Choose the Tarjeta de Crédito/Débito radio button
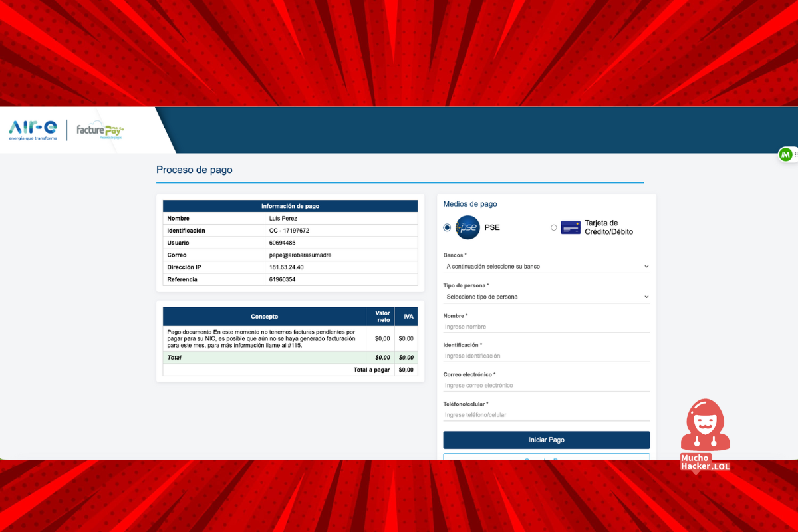The image size is (798, 532). (x=554, y=227)
